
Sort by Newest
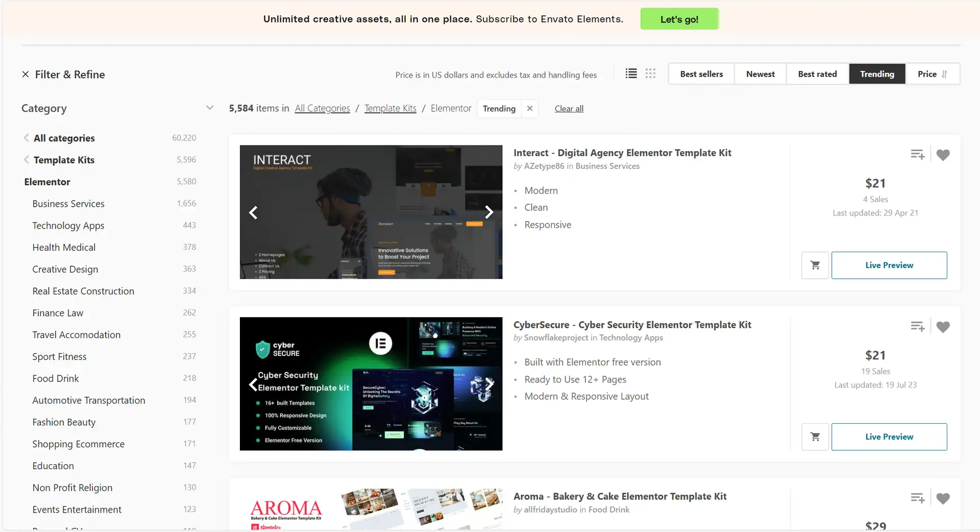[x=760, y=74]
